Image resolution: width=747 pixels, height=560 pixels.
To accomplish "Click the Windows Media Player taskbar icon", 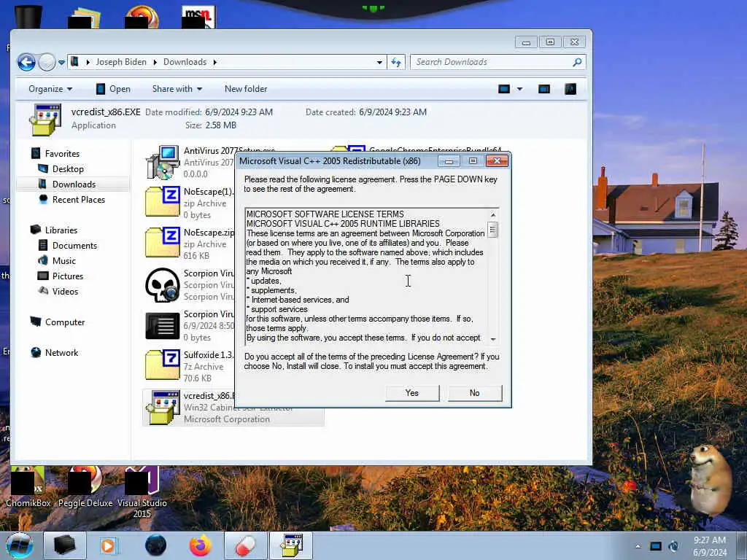I will click(x=108, y=545).
